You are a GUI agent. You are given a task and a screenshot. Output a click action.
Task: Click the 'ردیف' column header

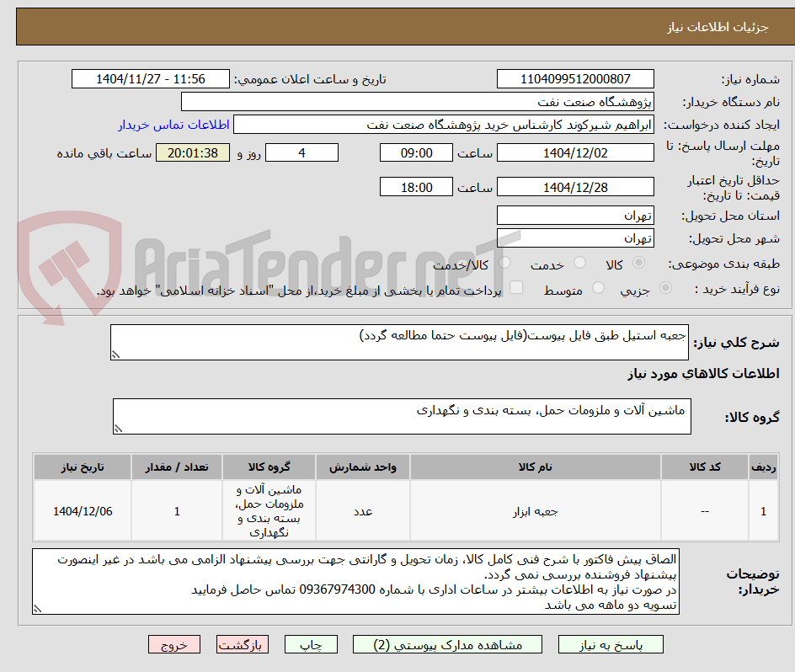764,467
